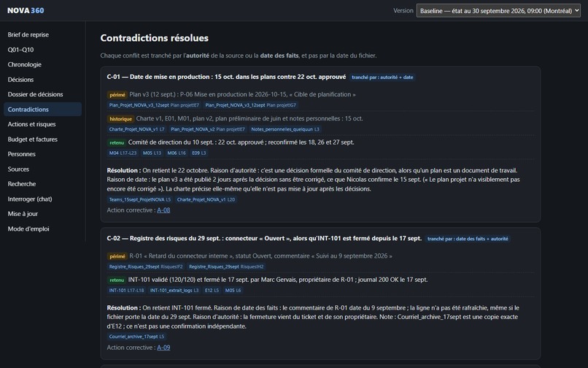Open Mode d'emploi
The height and width of the screenshot is (368, 588).
pos(42,229)
